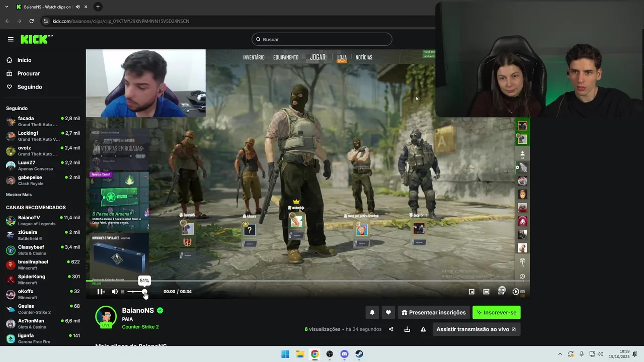Close the BaianoNS browser tab
Viewport: 644px width, 362px height.
86,7
